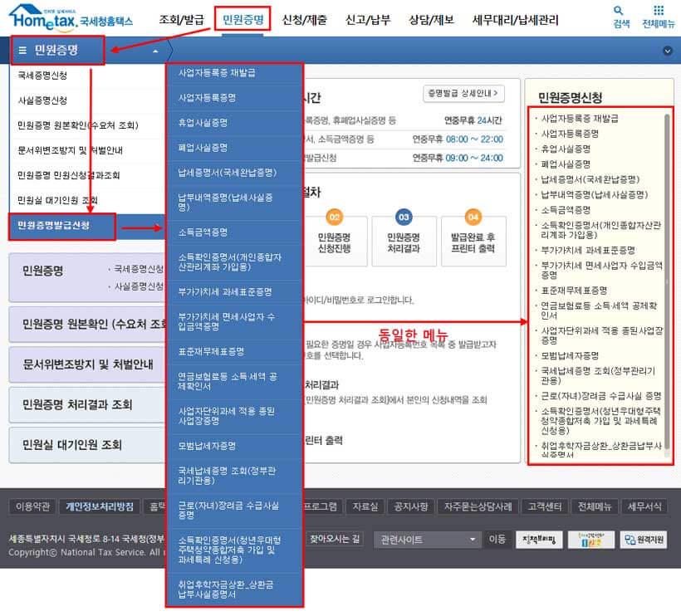The height and width of the screenshot is (616, 681).
Task: Click the circular chevron at right of blue bar
Action: 668,51
